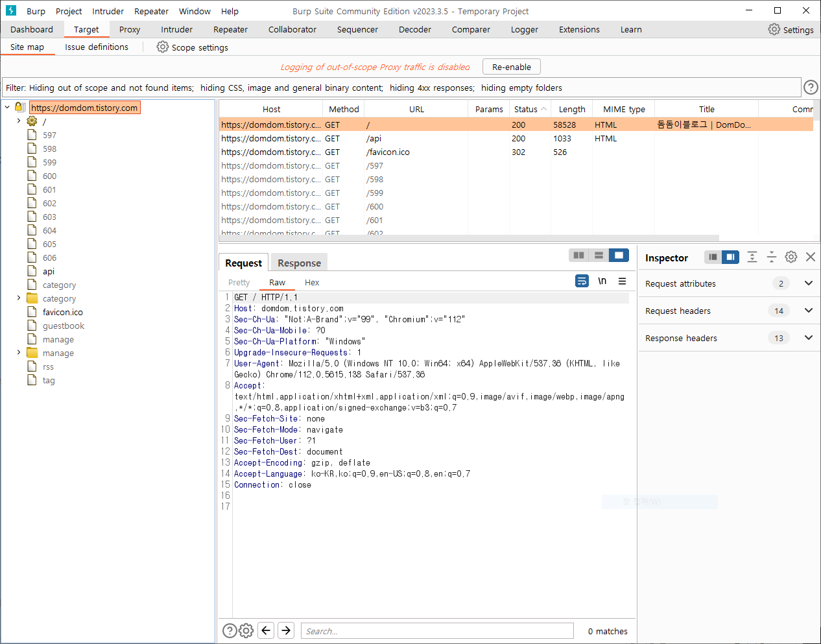Select 606 in site map tree
This screenshot has height=644, width=821.
pyautogui.click(x=49, y=257)
